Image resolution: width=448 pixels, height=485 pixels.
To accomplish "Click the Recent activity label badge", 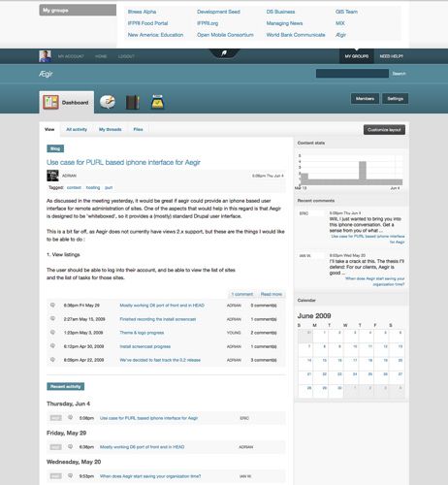I will tap(66, 386).
